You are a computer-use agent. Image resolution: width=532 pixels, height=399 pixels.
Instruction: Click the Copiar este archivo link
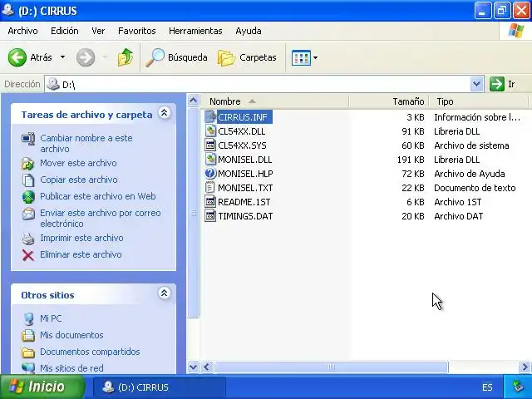coord(79,180)
